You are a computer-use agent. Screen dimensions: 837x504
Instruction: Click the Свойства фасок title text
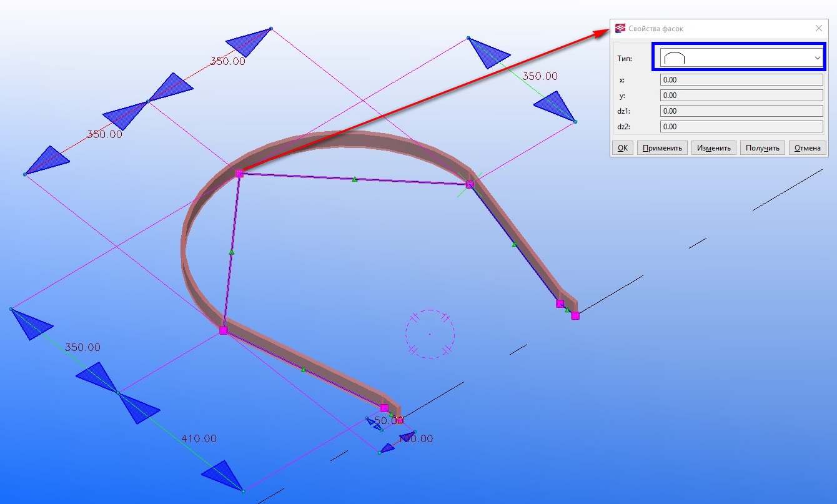(x=656, y=29)
